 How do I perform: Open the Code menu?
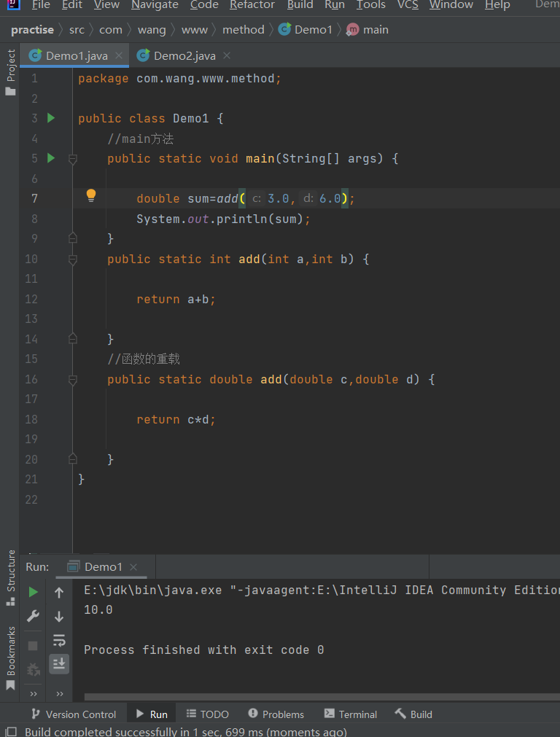click(x=204, y=4)
